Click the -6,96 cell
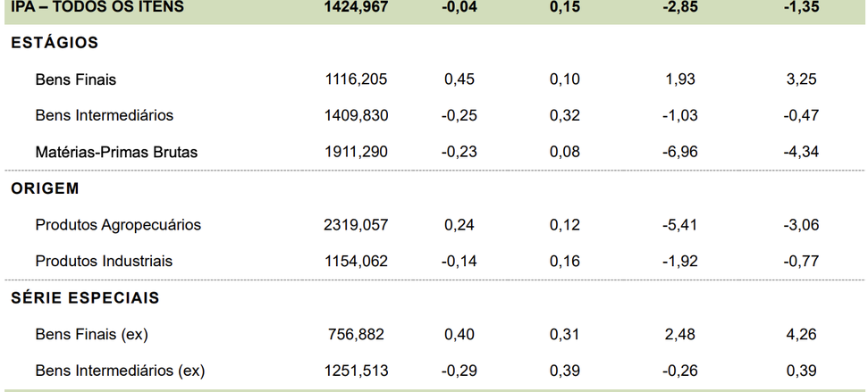Viewport: 868px width, 392px height. (x=681, y=152)
